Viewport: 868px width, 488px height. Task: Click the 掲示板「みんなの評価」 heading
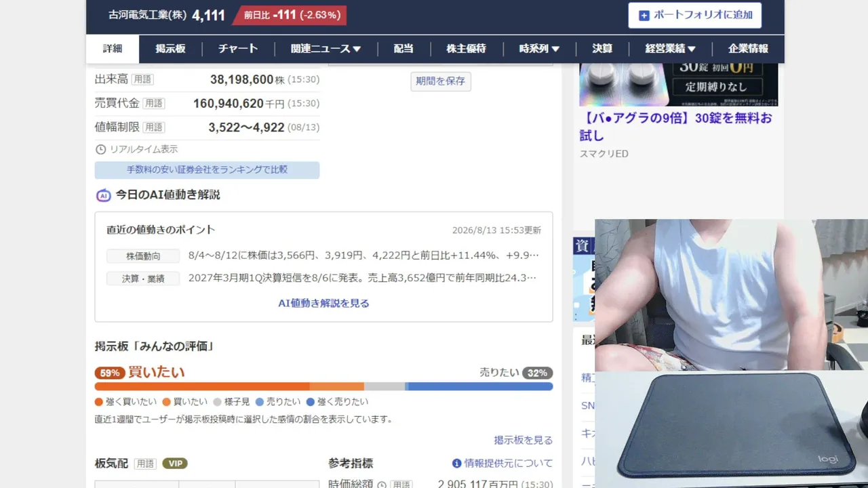pos(155,346)
